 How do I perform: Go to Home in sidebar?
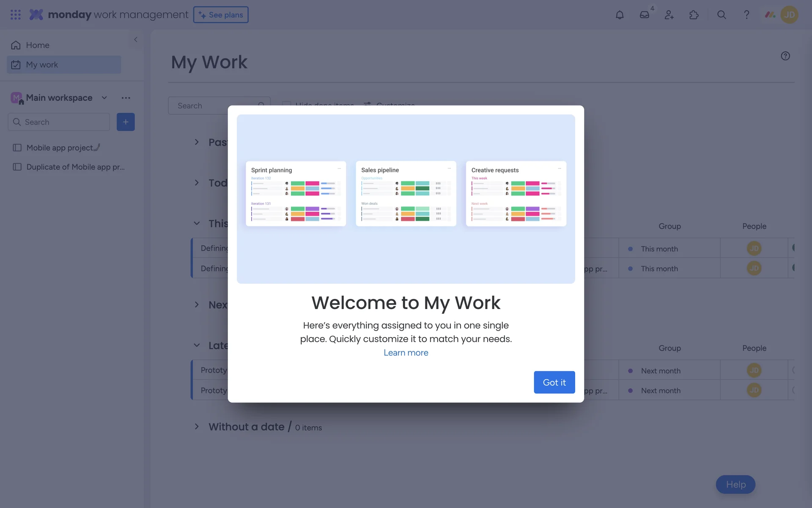37,45
